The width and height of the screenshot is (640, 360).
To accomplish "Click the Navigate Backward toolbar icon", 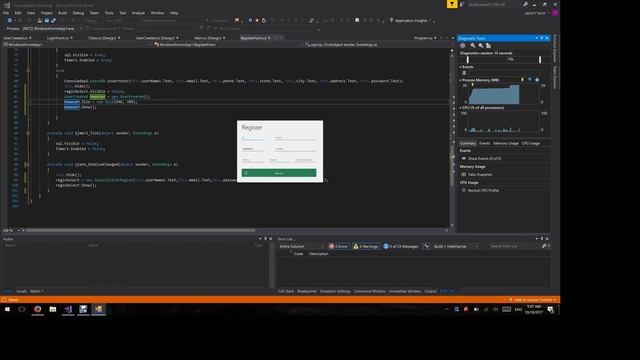I will pos(10,20).
